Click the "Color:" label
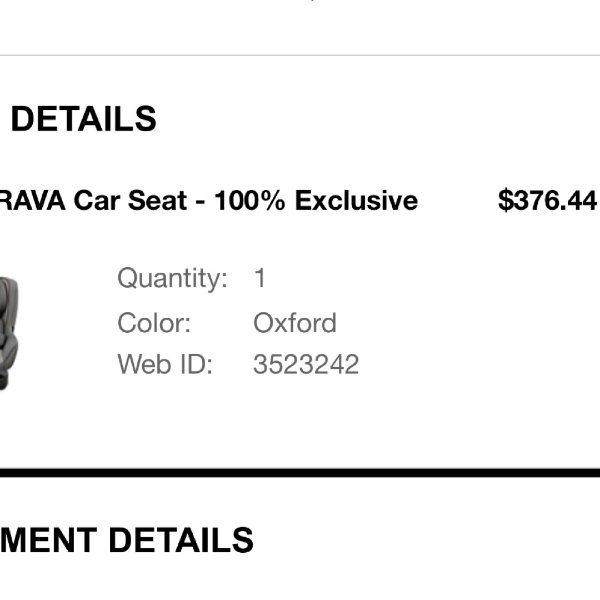The height and width of the screenshot is (600, 600). pyautogui.click(x=154, y=323)
